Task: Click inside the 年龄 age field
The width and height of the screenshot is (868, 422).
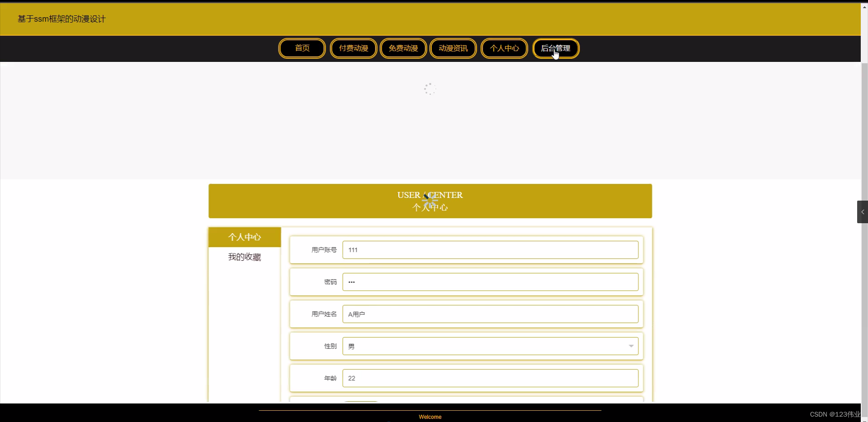Action: pos(490,378)
